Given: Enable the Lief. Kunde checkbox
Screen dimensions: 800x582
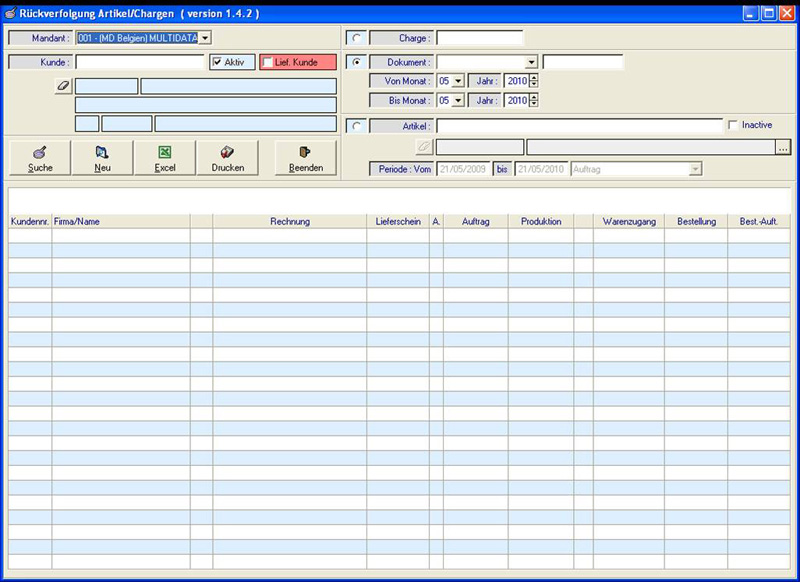Looking at the screenshot, I should (x=267, y=62).
